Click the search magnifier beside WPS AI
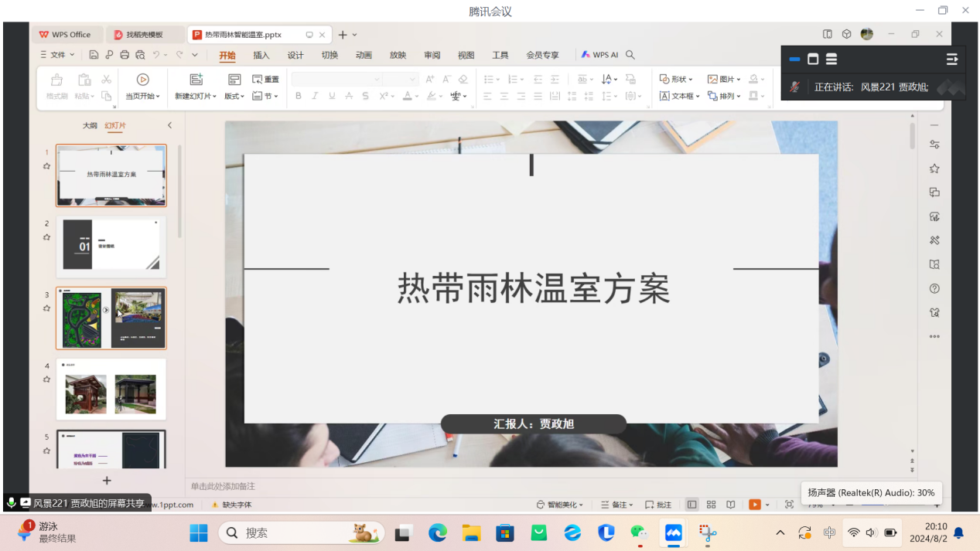Image resolution: width=980 pixels, height=551 pixels. coord(630,55)
